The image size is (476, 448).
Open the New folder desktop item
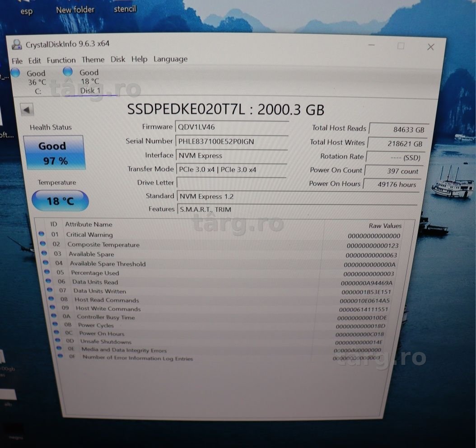point(75,10)
